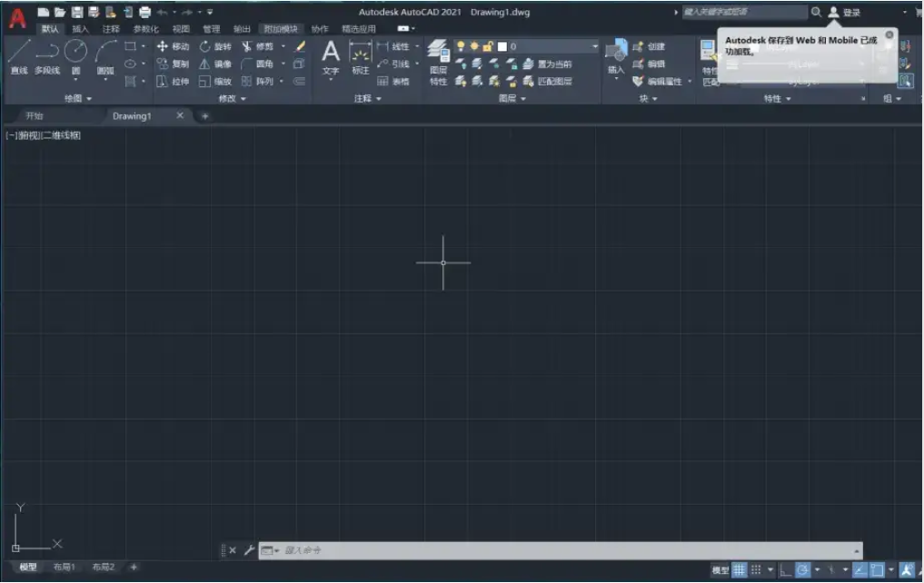Toggle layer lock icon in layer dropdown
Image resolution: width=924 pixels, height=583 pixels.
point(488,46)
